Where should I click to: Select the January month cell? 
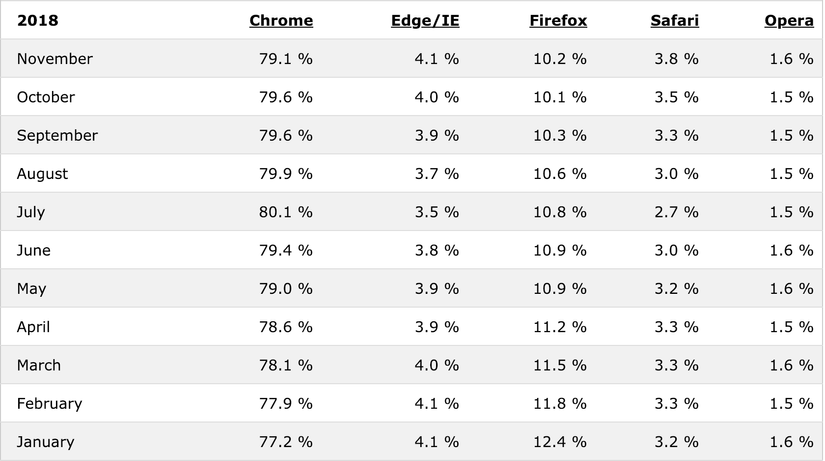tap(46, 442)
